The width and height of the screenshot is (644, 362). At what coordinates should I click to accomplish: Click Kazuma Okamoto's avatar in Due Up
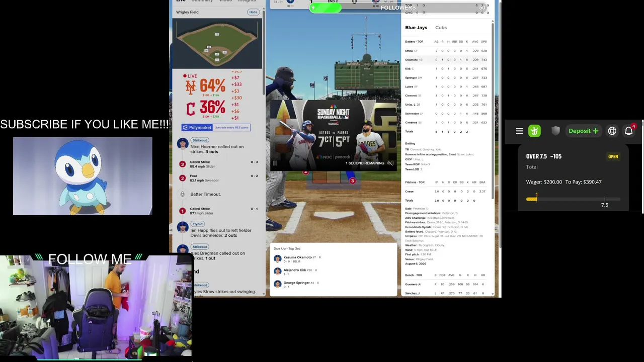point(278,258)
